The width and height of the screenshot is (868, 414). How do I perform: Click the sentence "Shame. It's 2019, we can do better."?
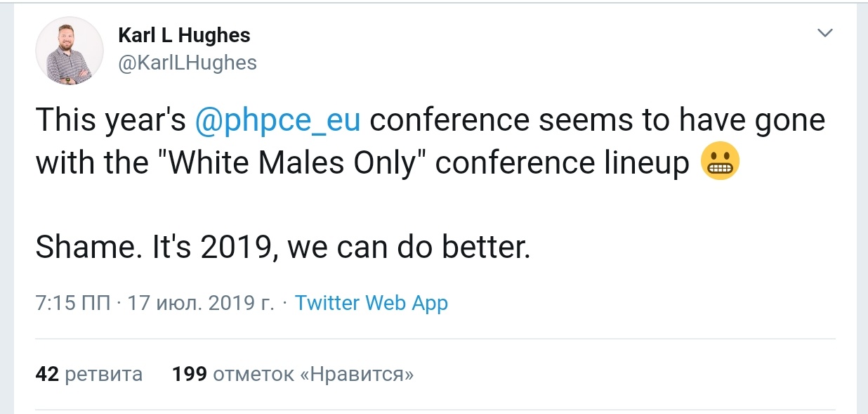[x=282, y=249]
